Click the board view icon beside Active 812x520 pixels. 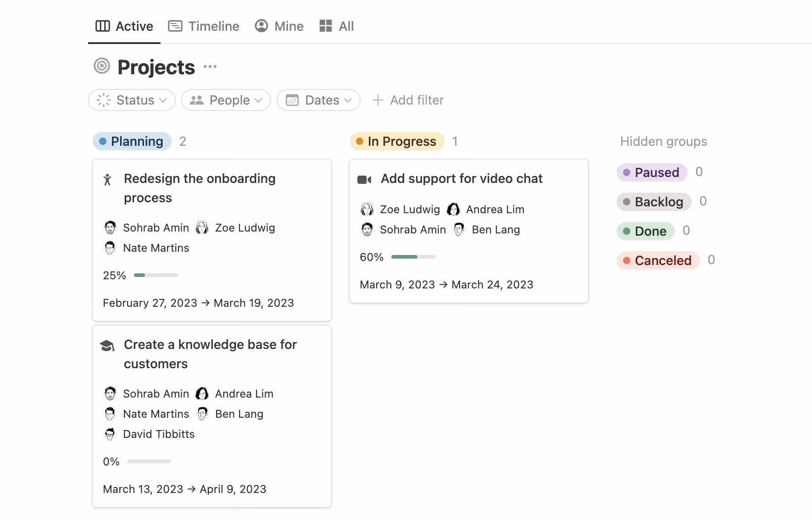click(x=102, y=26)
